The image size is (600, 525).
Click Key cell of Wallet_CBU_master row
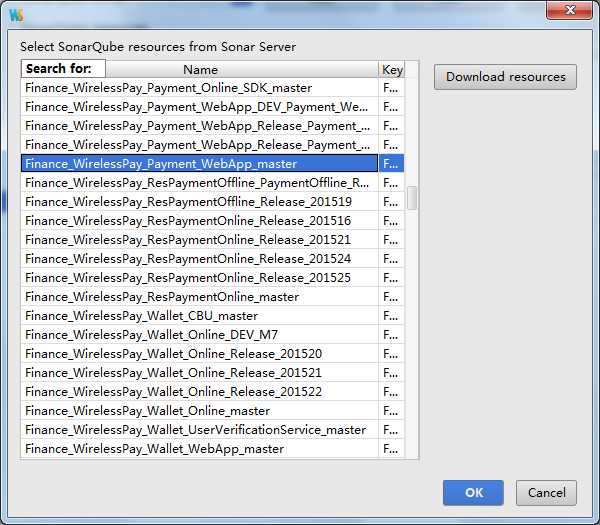coord(391,316)
